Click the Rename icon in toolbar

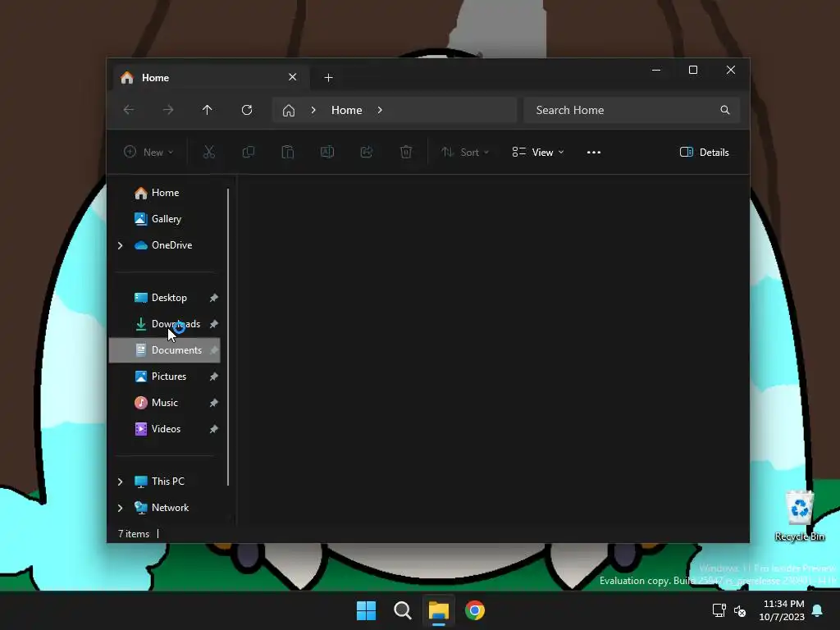pyautogui.click(x=327, y=152)
